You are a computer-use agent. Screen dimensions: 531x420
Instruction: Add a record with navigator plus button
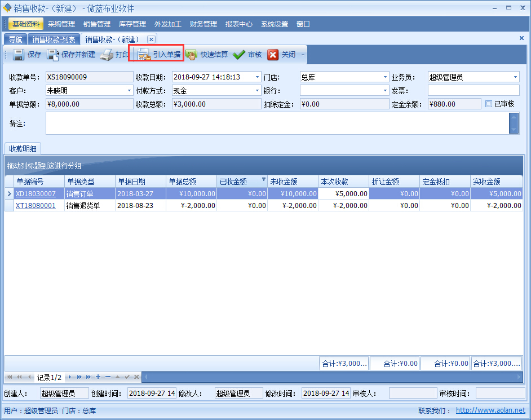point(98,377)
